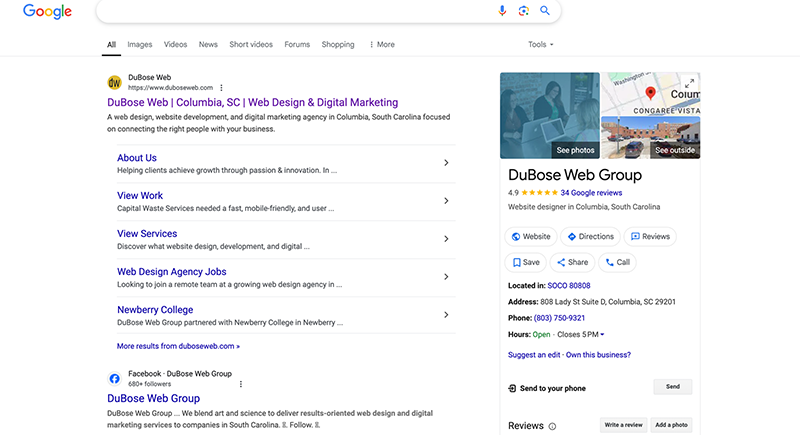Start voice search with microphone icon

(x=502, y=11)
